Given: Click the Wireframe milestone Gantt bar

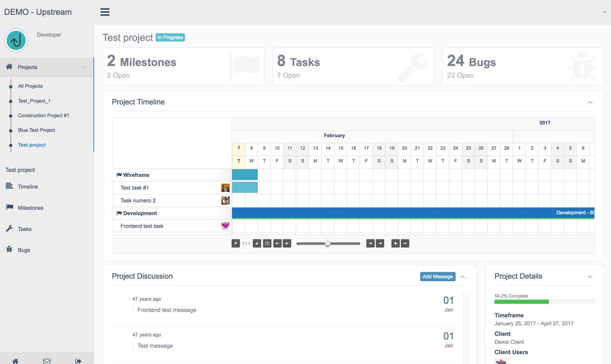Looking at the screenshot, I should click(x=245, y=175).
